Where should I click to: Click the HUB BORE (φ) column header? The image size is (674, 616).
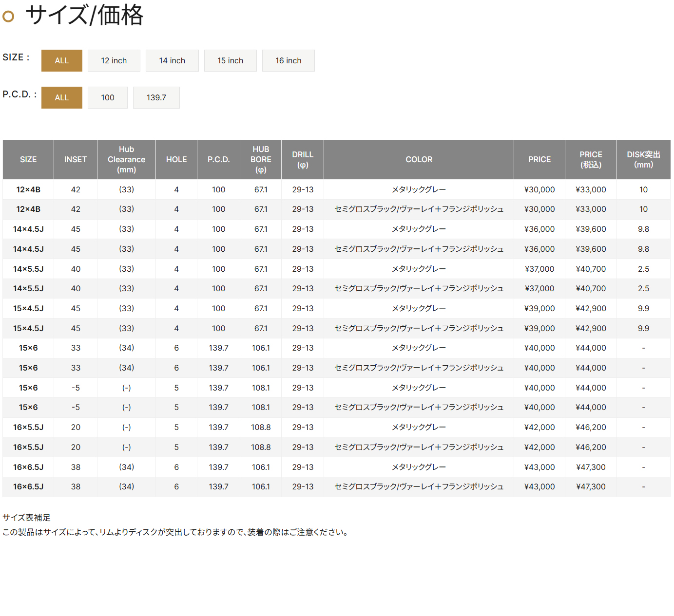pyautogui.click(x=261, y=160)
